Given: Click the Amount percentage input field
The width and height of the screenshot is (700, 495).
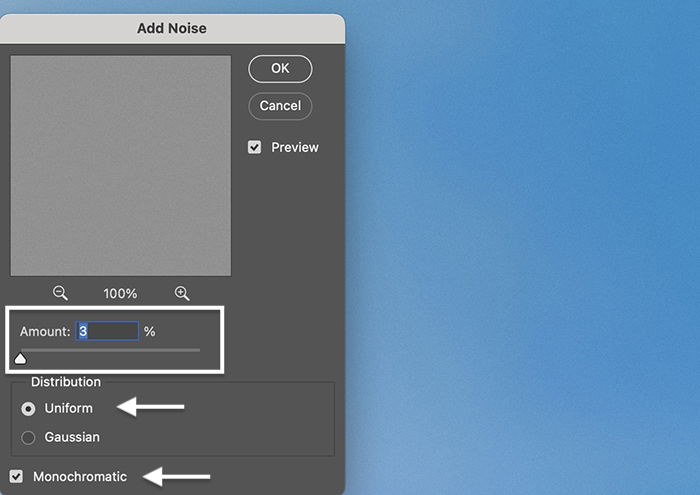Looking at the screenshot, I should (x=107, y=331).
